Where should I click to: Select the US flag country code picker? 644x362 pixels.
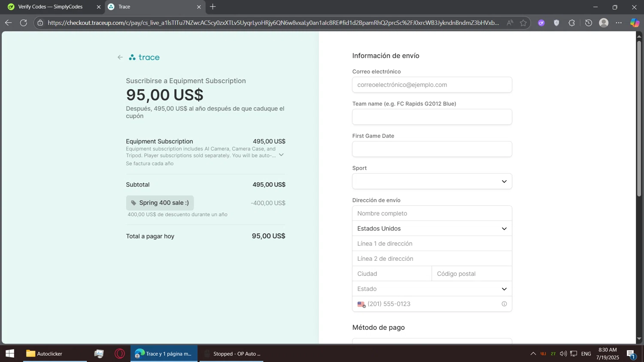(x=361, y=304)
